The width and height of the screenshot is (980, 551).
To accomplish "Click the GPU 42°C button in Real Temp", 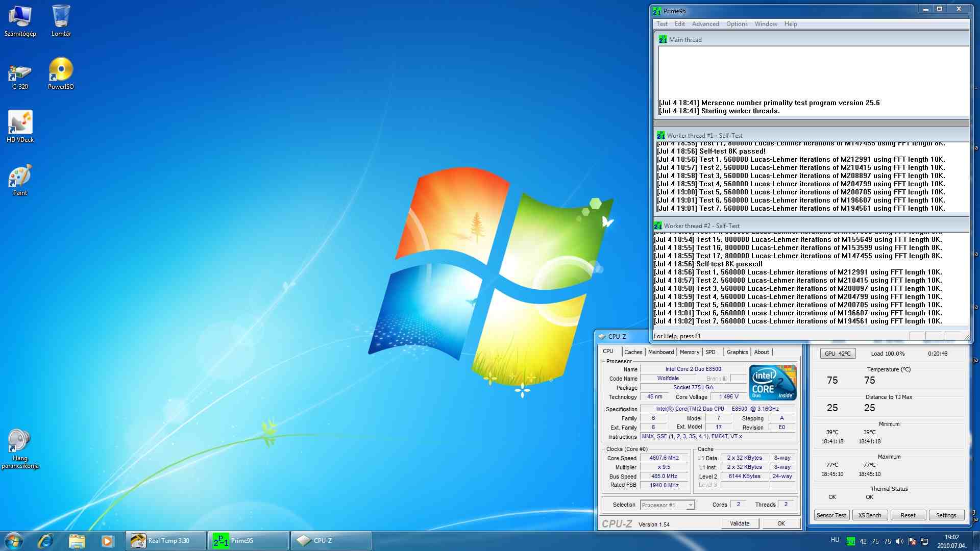I will 838,354.
